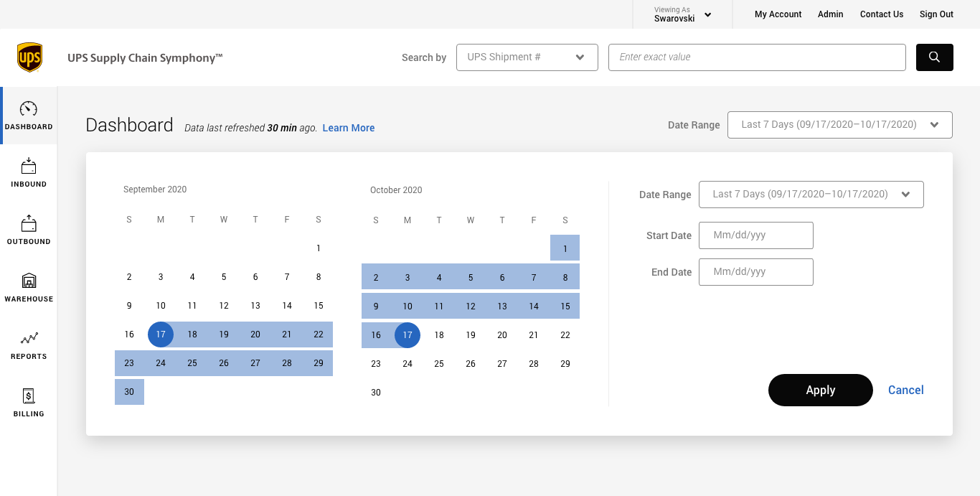Click the Dashboard page heading
The width and height of the screenshot is (980, 496).
(129, 126)
